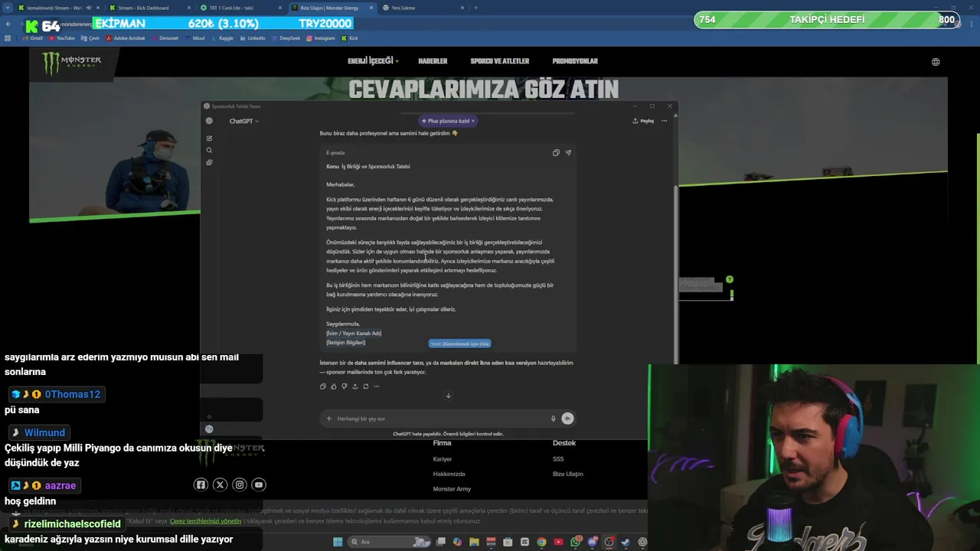Open the search chats icon in ChatGPT sidebar
Viewport: 980px width, 551px height.
pos(209,151)
